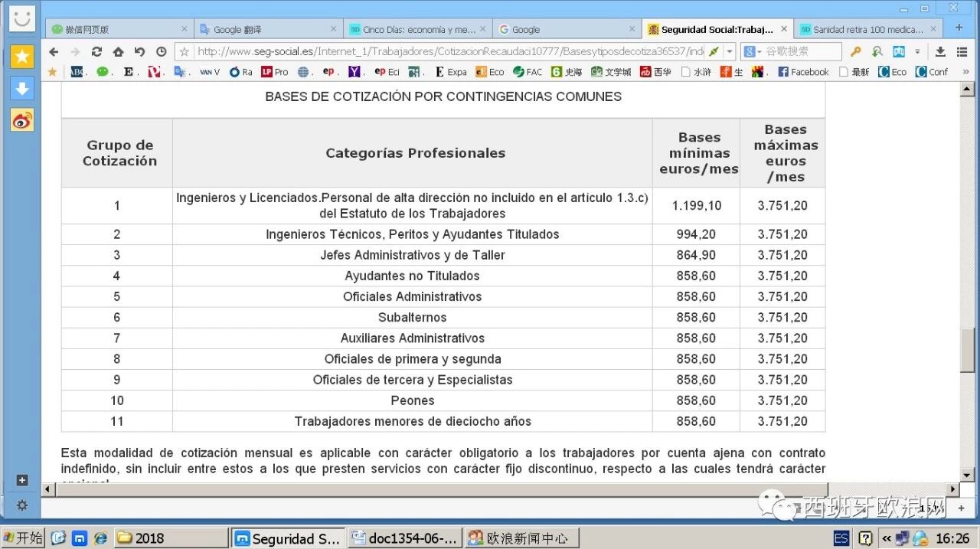Click the horizontal scrollbar right arrow

[x=953, y=489]
